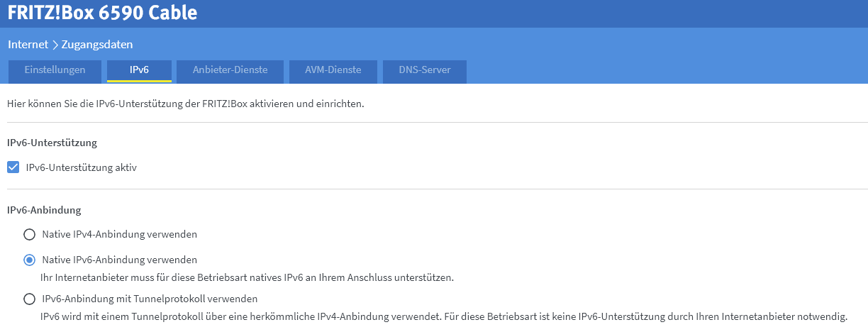Image resolution: width=868 pixels, height=332 pixels.
Task: Choose IPv6-Anbindung mit Tunnelprotokoll verwenden option
Action: pyautogui.click(x=29, y=299)
